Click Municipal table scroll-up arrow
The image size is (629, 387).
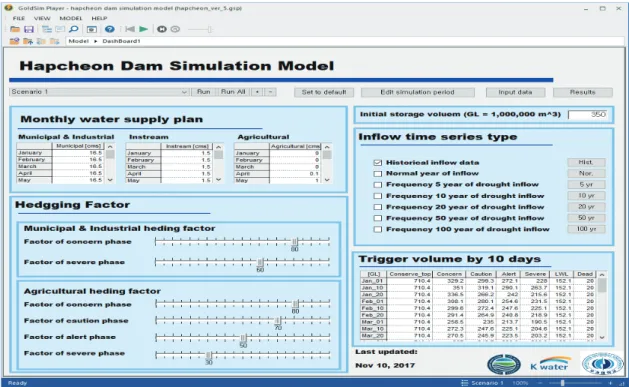click(110, 146)
